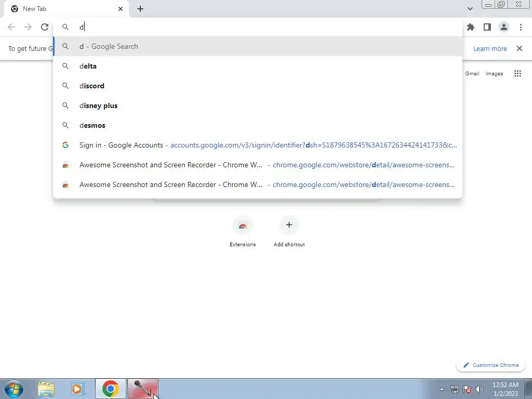Click the Google G icon on the Sign in row

tap(65, 145)
